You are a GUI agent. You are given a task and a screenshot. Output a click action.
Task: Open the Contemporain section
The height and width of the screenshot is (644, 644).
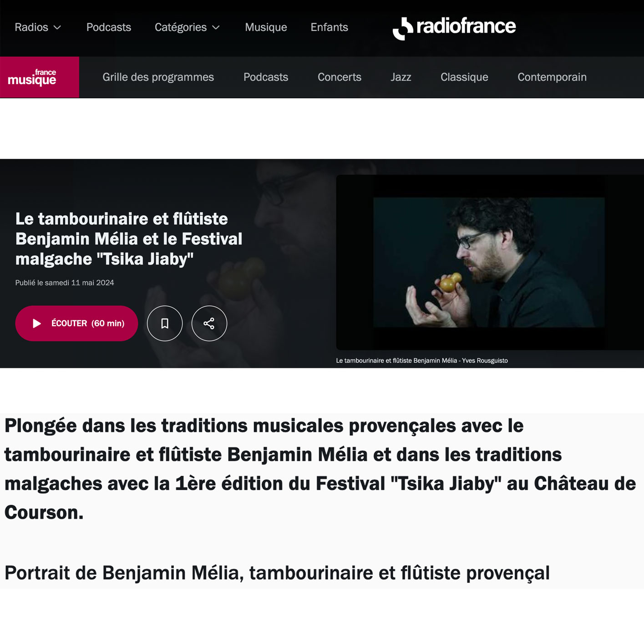click(552, 77)
